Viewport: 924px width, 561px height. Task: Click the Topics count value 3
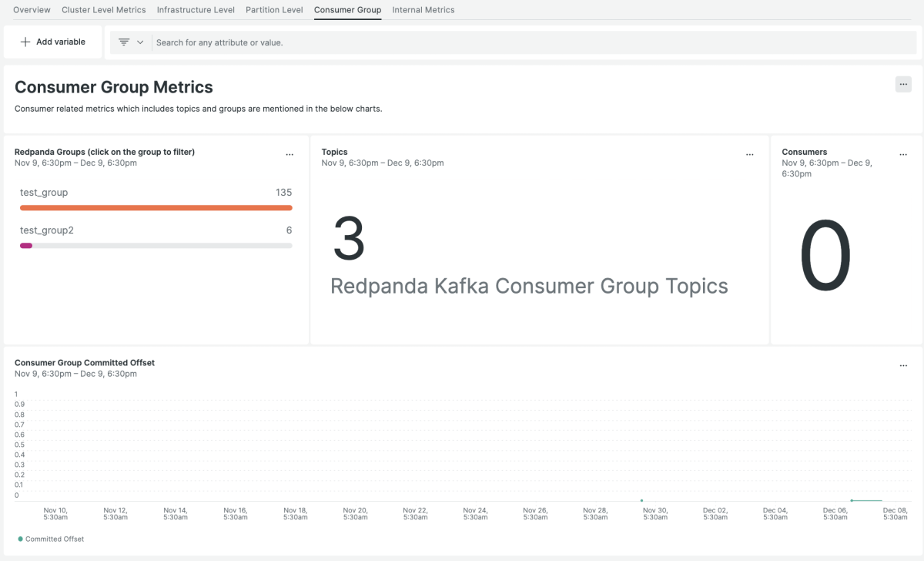pos(349,239)
